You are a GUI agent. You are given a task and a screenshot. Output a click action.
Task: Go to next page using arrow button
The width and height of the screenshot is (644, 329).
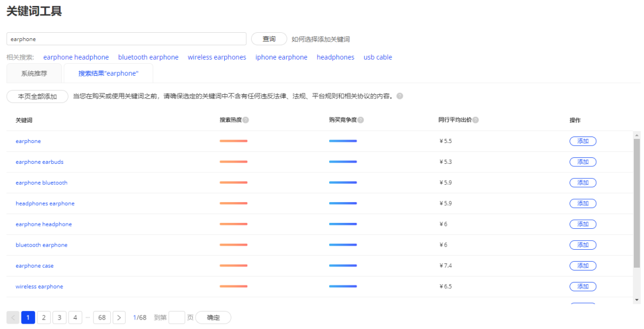[x=119, y=318]
